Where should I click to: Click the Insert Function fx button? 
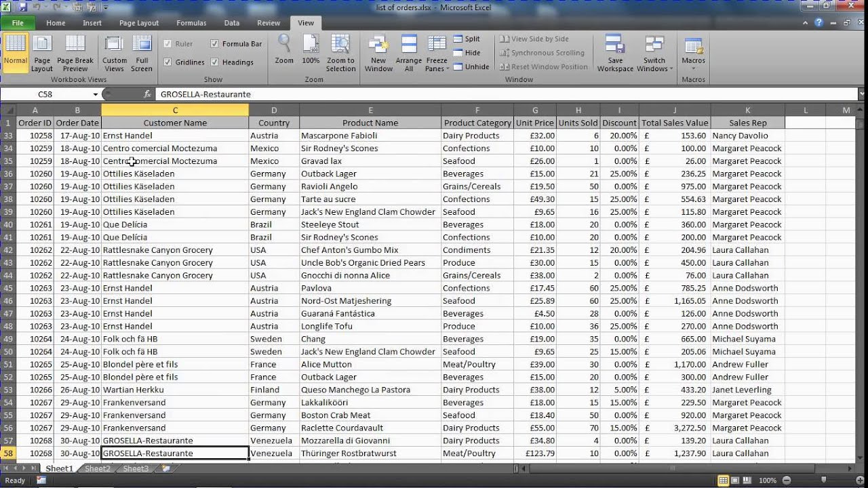click(147, 94)
